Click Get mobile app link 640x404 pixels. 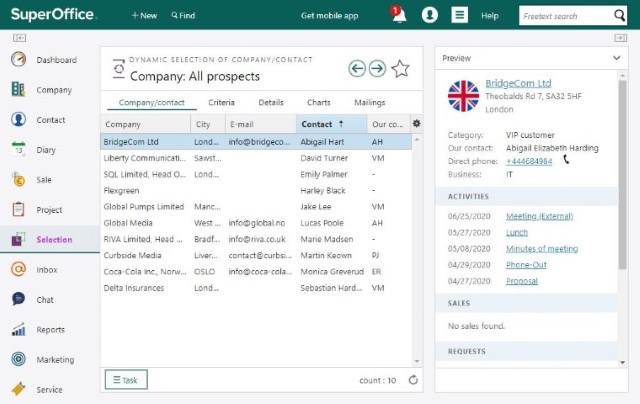click(329, 16)
